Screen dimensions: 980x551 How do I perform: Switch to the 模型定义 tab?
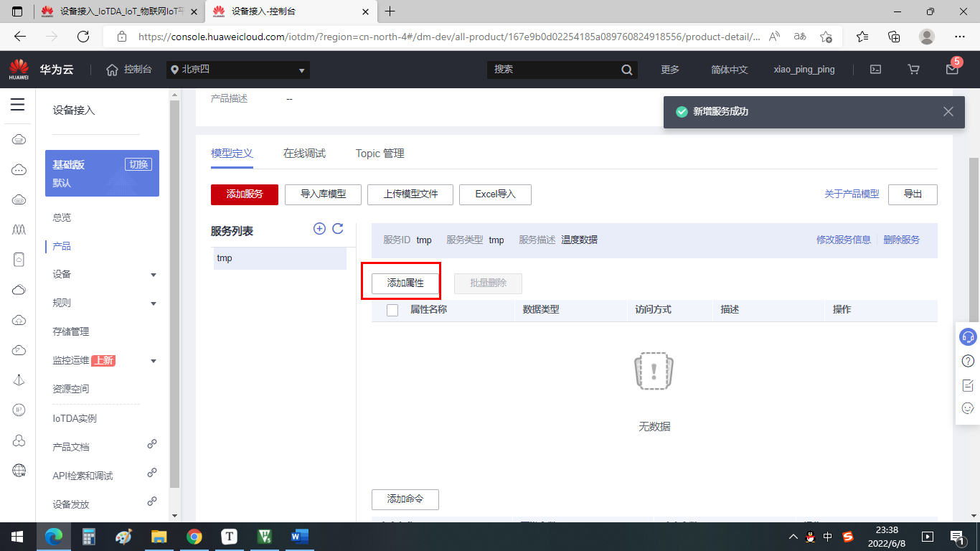(x=232, y=154)
